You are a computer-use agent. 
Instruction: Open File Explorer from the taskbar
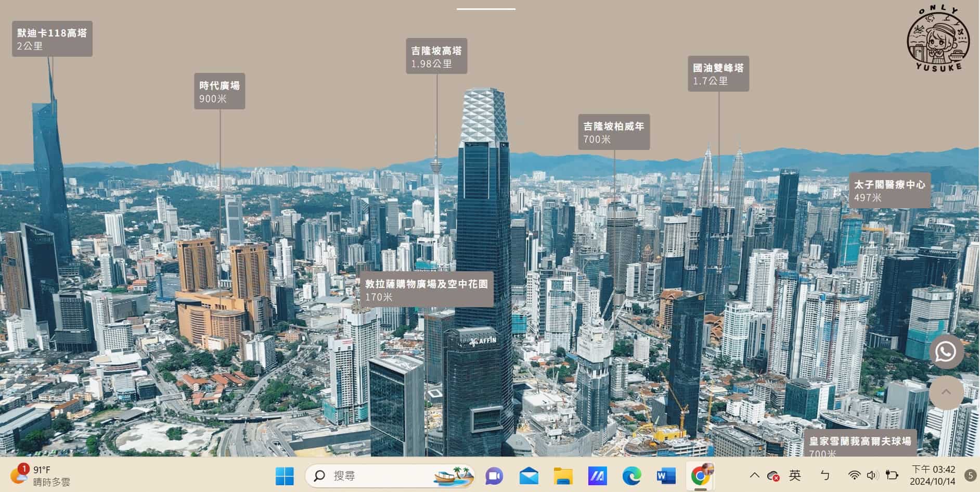(x=562, y=475)
